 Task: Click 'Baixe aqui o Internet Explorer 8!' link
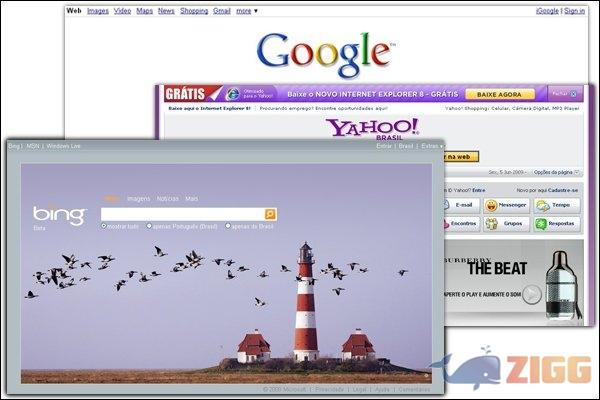point(209,109)
